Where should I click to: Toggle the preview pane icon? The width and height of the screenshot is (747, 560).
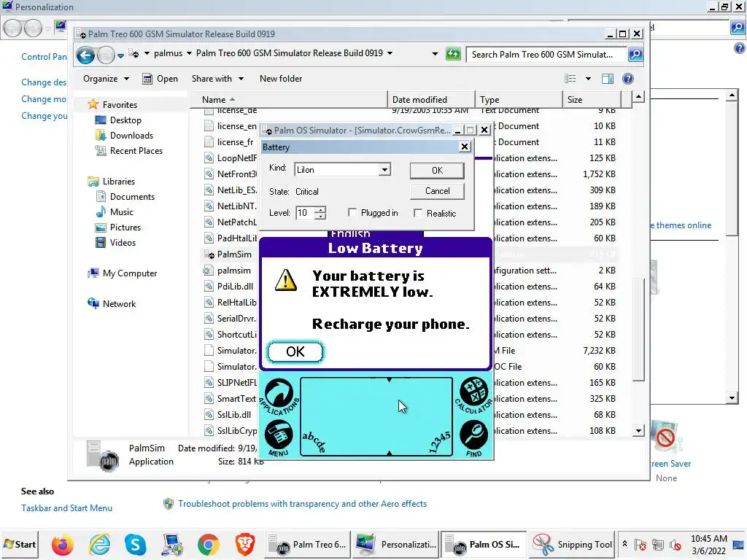pyautogui.click(x=608, y=79)
